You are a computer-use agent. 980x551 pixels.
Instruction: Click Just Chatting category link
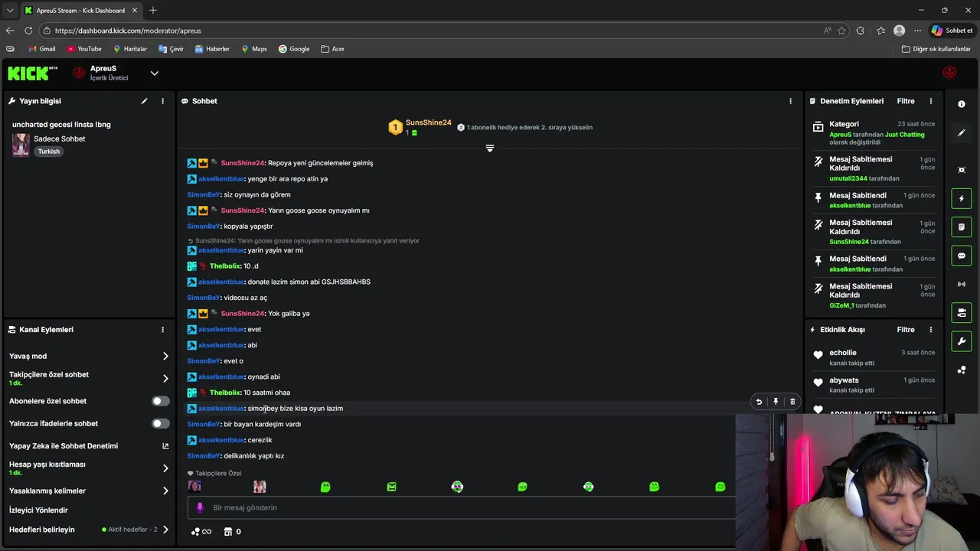905,135
